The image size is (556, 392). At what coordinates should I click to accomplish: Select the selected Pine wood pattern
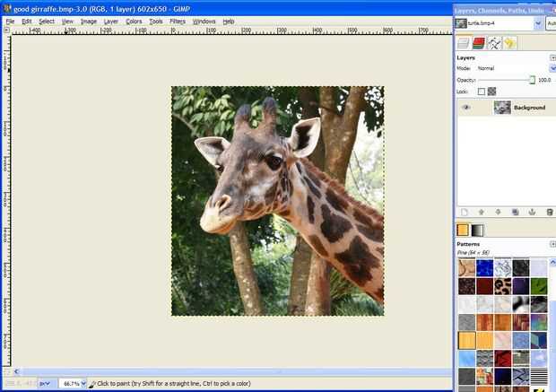466,340
